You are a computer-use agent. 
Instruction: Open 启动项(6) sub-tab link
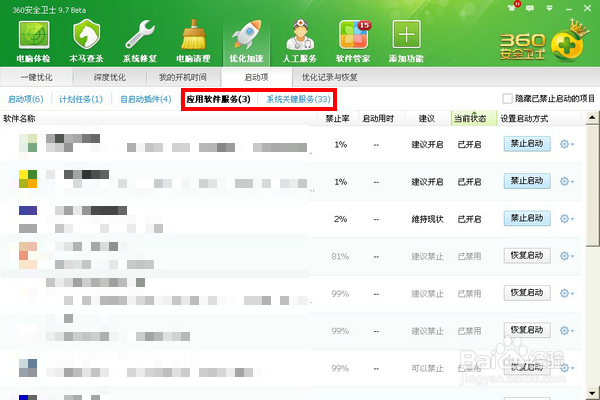tap(26, 99)
